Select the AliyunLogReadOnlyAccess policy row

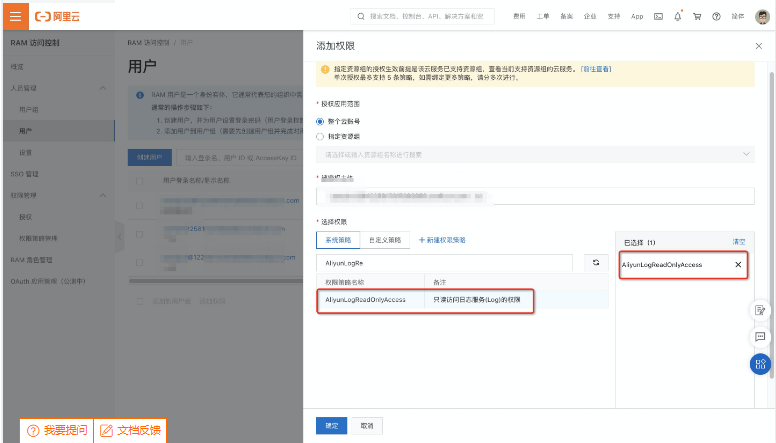click(x=462, y=299)
